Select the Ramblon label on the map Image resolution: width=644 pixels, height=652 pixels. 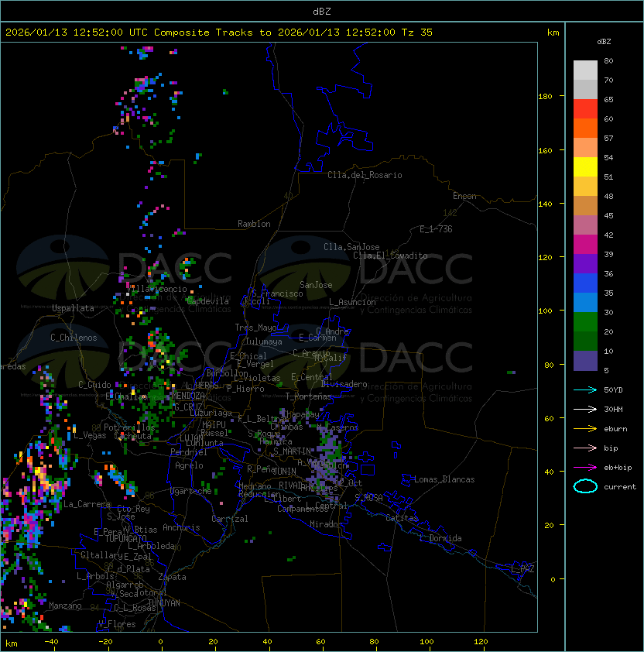(x=254, y=224)
